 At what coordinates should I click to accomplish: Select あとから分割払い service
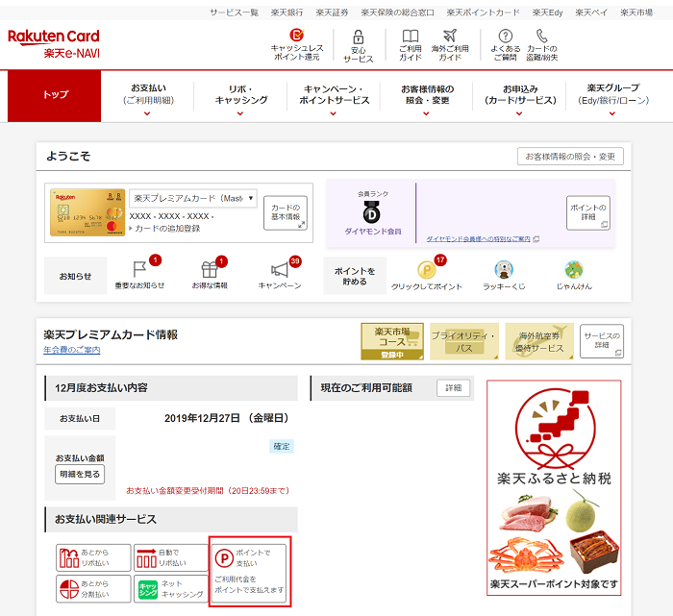point(93,589)
